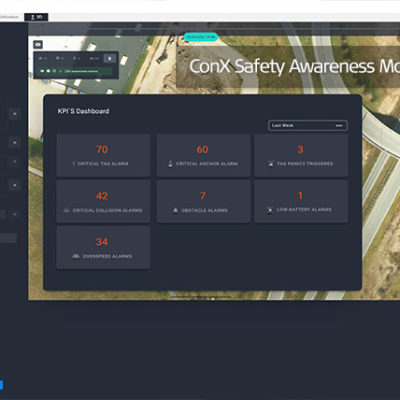Click the Obstacle Alarms warning icon

point(175,210)
